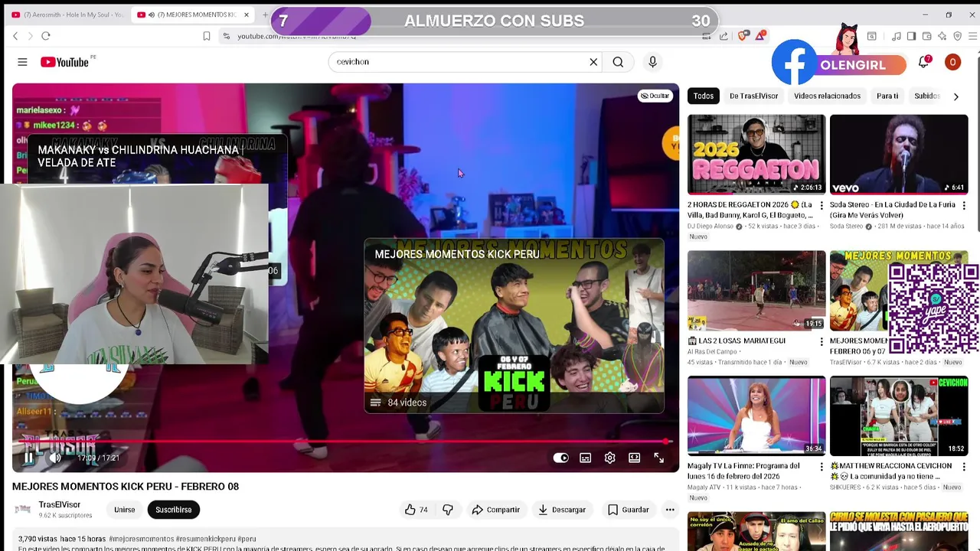Viewport: 980px width, 551px height.
Task: Open the DJ Diego Alonso channel name
Action: (x=710, y=227)
